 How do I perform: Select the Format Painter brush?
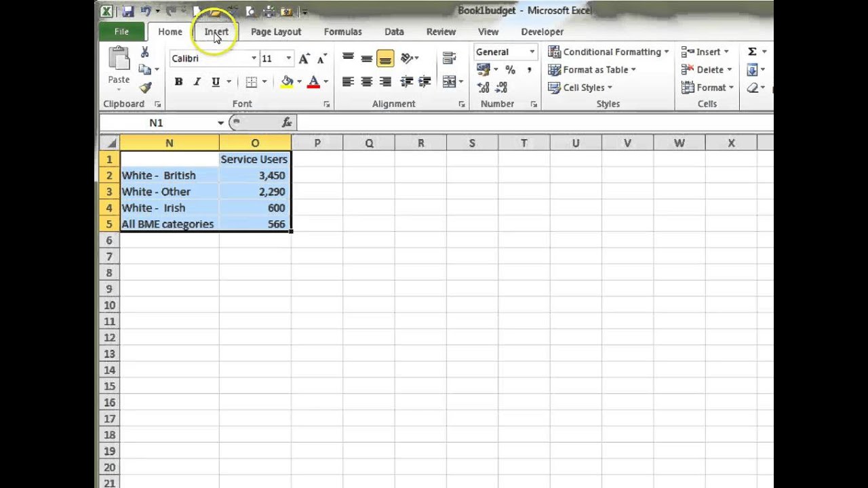[144, 87]
